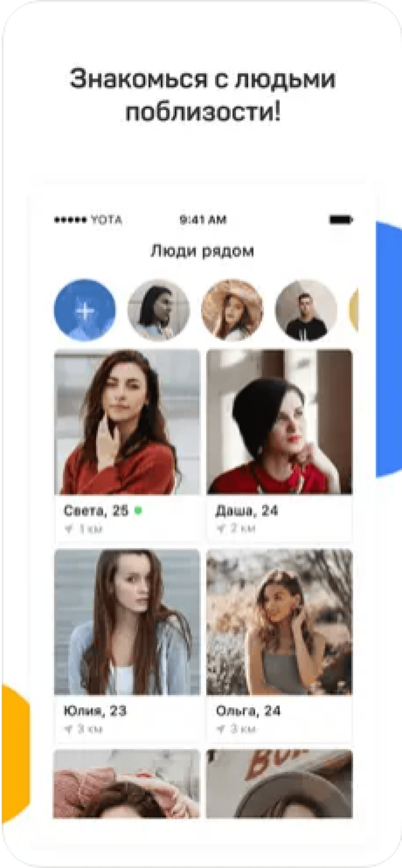
Task: Tap the Люди рядом screen title
Action: [202, 251]
